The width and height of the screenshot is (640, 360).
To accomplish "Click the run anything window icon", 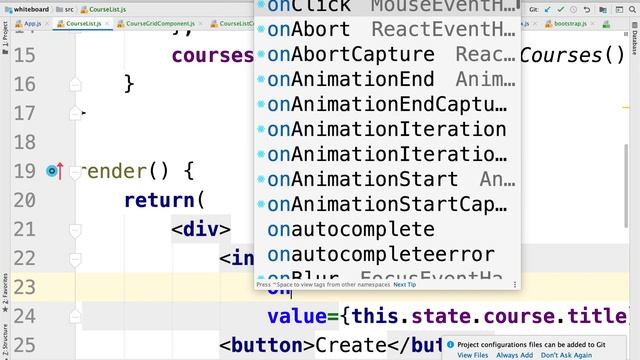I will 619,9.
